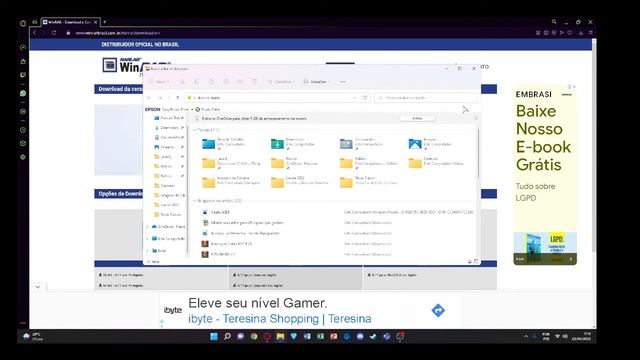640x360 pixels.
Task: Select Downloads in Explorer navigation pane
Action: [169, 128]
